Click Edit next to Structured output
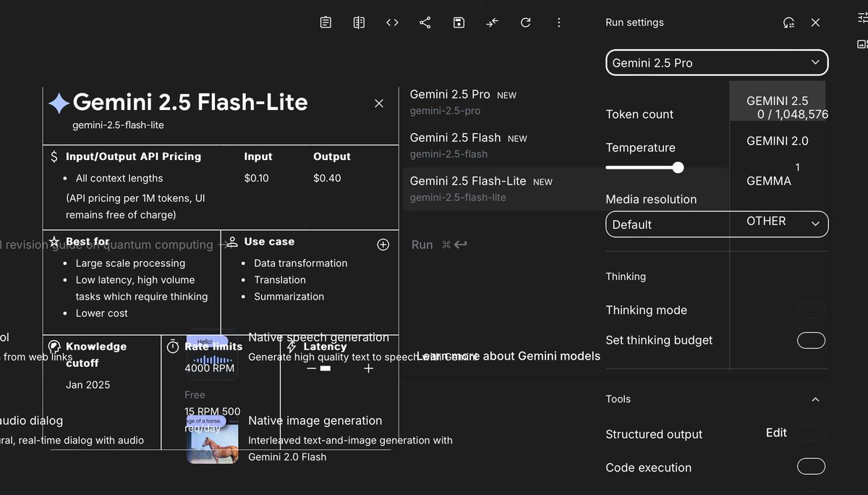 click(x=776, y=433)
